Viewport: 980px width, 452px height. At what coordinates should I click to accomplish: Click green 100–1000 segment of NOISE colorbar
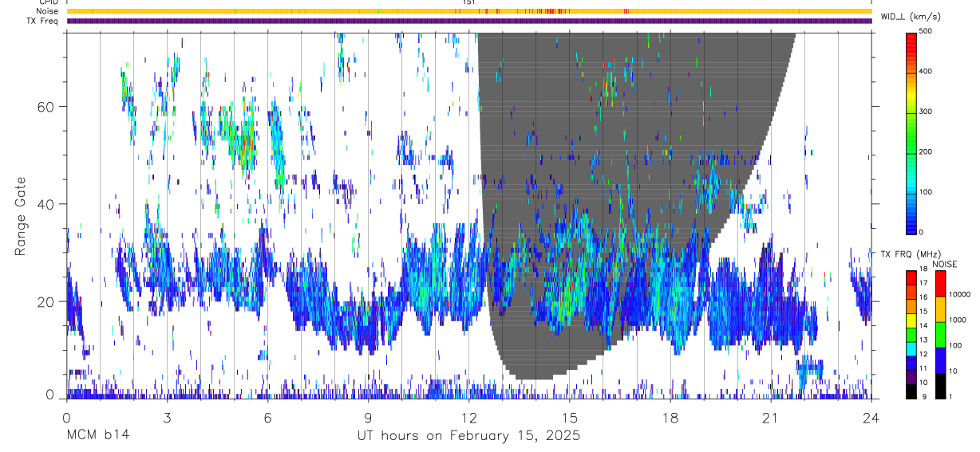[940, 335]
